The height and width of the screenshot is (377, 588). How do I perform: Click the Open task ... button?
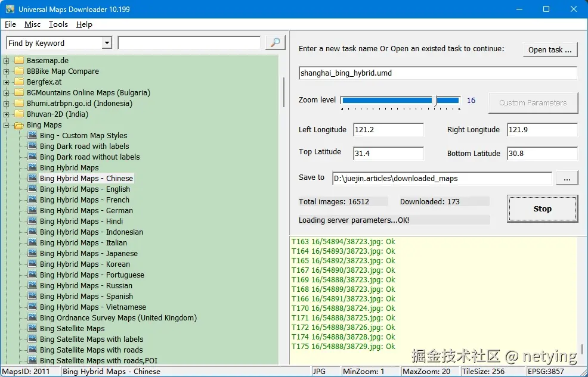[x=550, y=50]
